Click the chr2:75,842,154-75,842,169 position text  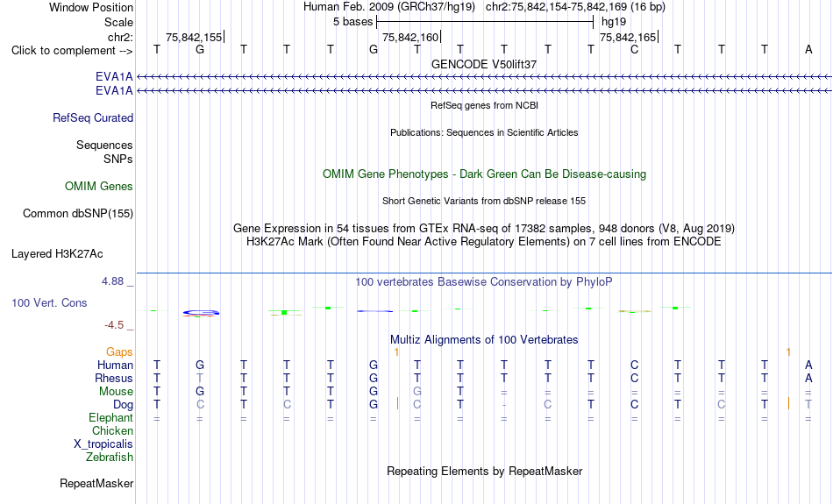[575, 7]
